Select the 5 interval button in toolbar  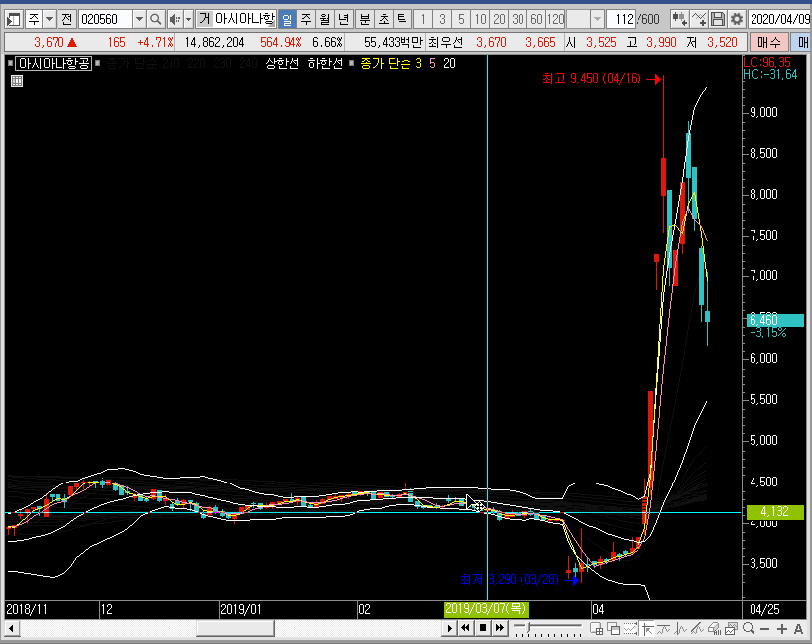point(461,20)
